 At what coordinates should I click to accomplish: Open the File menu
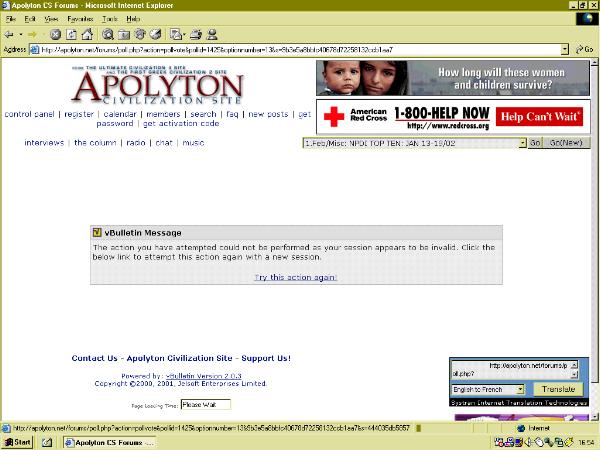pyautogui.click(x=11, y=19)
